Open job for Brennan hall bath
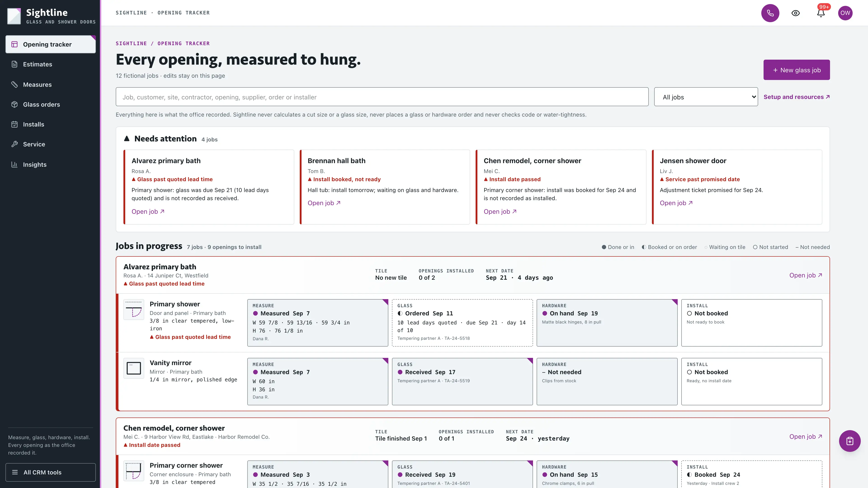The image size is (868, 488). tap(324, 203)
